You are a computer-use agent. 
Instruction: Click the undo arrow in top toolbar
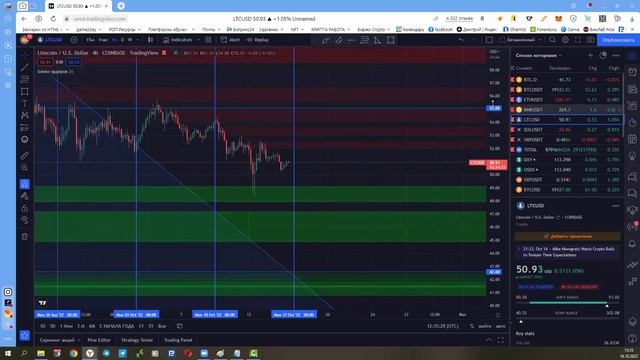click(461, 40)
